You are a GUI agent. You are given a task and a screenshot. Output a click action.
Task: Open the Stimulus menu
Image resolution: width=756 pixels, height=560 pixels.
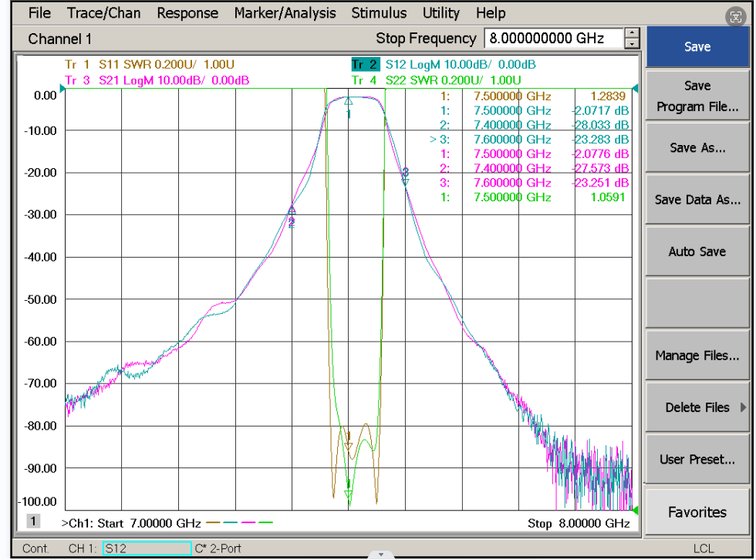click(x=379, y=13)
